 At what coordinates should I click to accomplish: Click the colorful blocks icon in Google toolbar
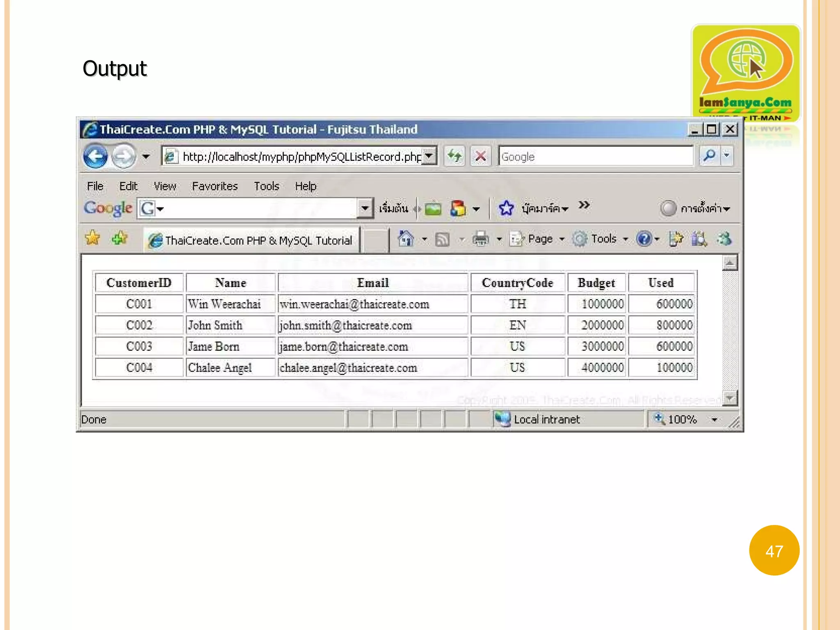coord(458,208)
